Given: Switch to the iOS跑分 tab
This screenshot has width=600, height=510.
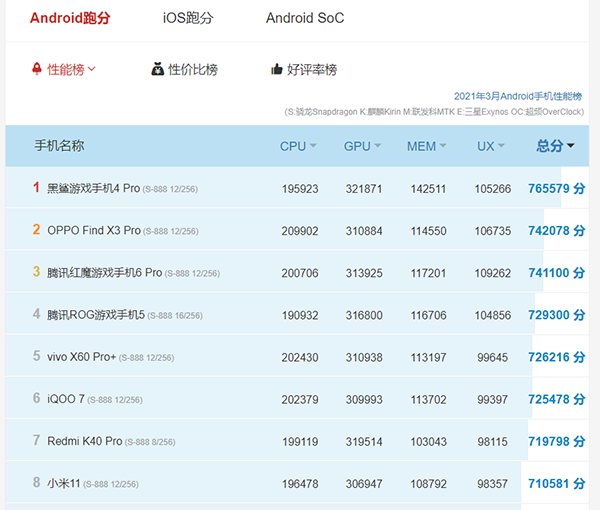Looking at the screenshot, I should [188, 18].
